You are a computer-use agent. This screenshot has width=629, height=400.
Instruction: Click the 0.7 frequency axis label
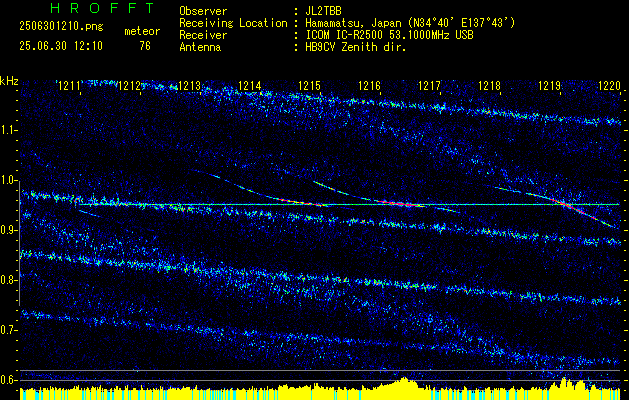point(8,330)
